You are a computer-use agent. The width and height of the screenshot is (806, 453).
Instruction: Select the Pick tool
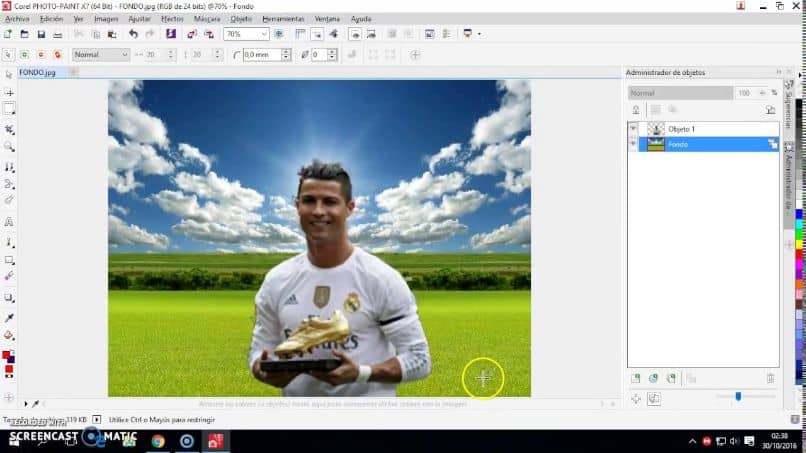9,75
